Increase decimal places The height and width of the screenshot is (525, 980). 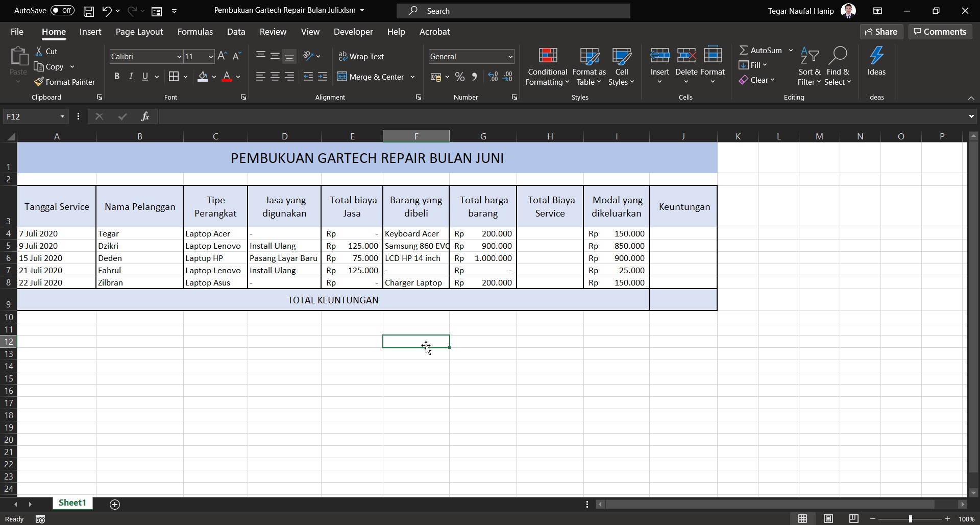point(492,77)
